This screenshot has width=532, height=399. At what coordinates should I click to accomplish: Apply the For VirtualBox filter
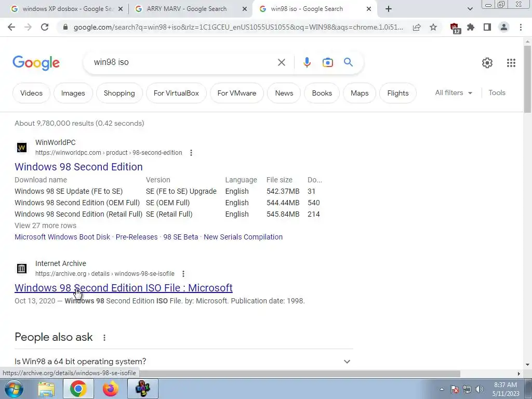176,93
